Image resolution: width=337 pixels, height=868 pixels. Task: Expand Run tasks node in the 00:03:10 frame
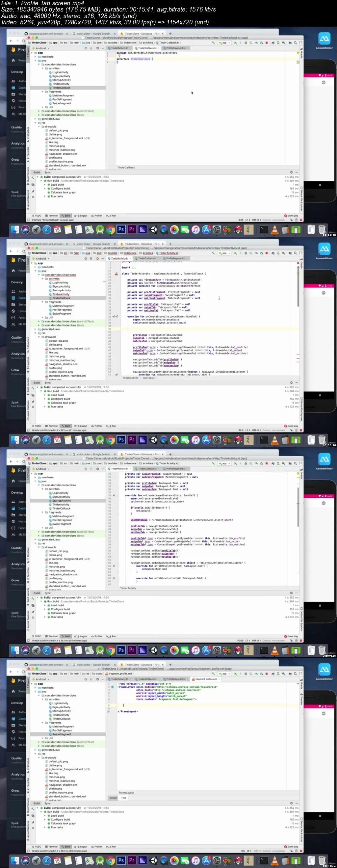[x=45, y=197]
